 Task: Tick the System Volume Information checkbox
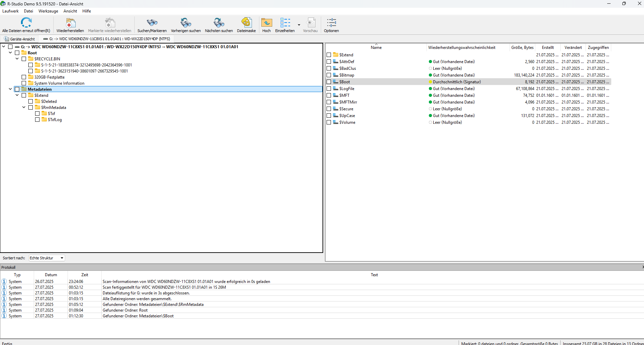tap(24, 83)
